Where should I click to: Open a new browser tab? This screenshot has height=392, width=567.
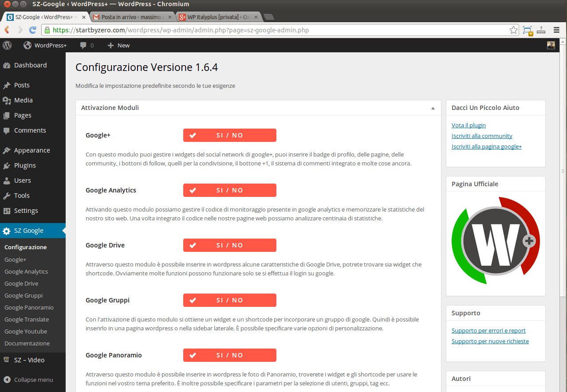pyautogui.click(x=268, y=17)
